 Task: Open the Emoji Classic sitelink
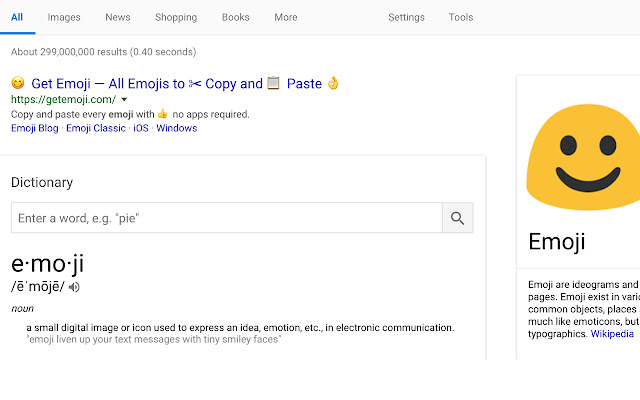[96, 128]
